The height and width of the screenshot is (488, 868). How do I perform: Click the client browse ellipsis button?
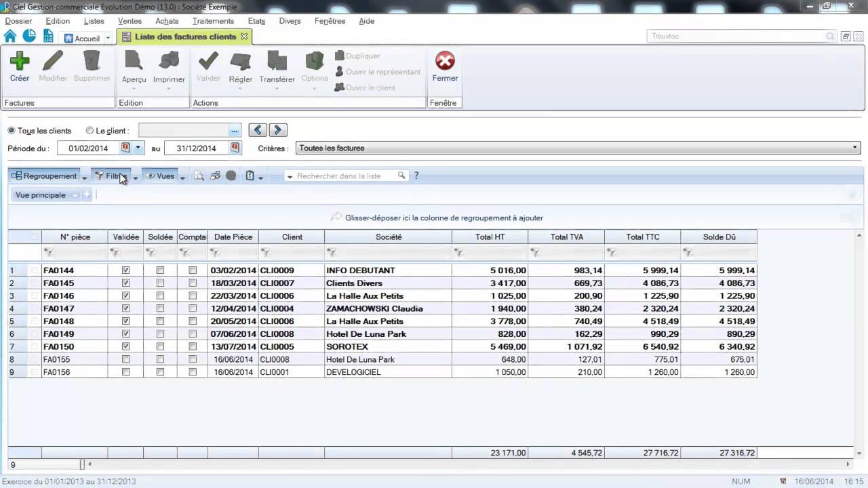[x=235, y=130]
